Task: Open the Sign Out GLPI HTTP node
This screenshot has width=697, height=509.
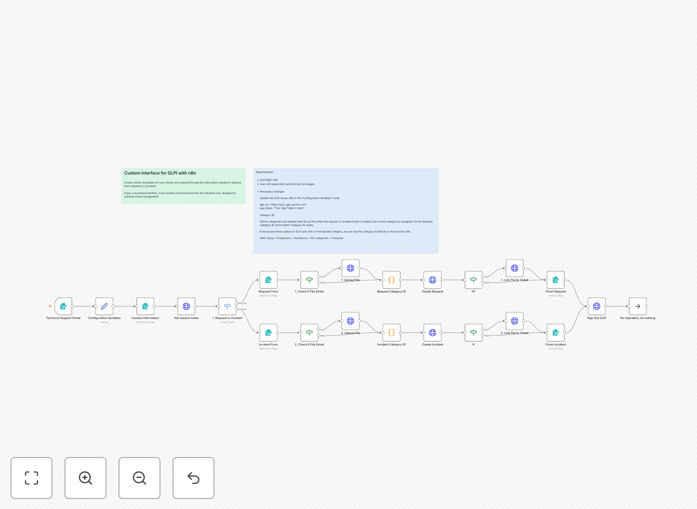Action: point(597,306)
